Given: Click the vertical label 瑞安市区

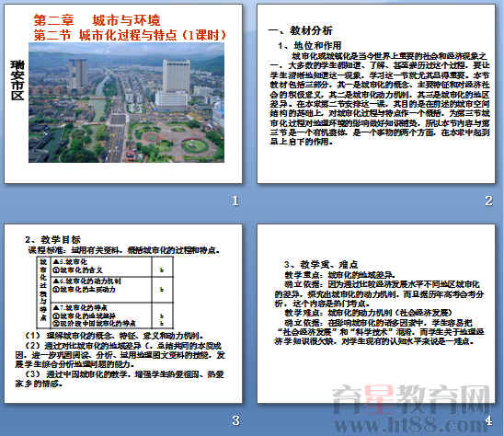Looking at the screenshot, I should click(17, 80).
